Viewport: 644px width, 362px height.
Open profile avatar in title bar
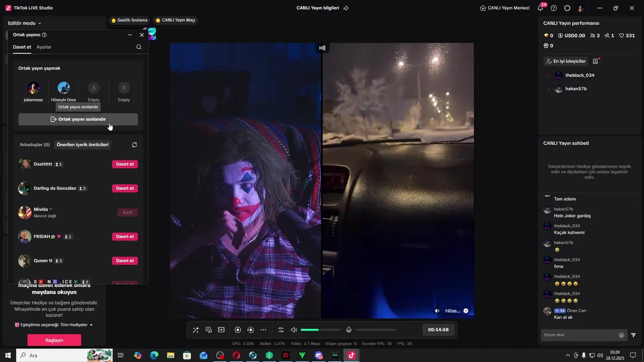coord(581,8)
